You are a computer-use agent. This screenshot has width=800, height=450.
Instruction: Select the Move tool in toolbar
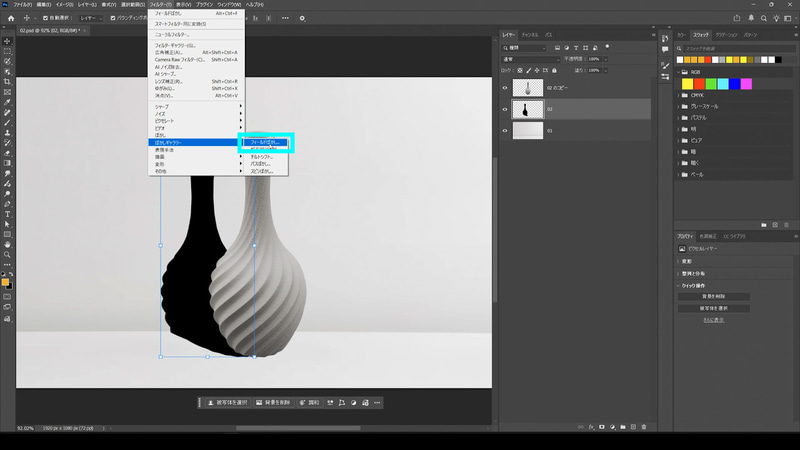click(x=7, y=41)
